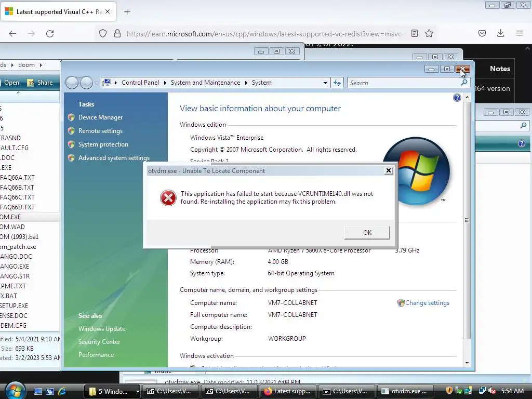The image size is (532, 399).
Task: Open Firefox downloads panel
Action: (500, 33)
